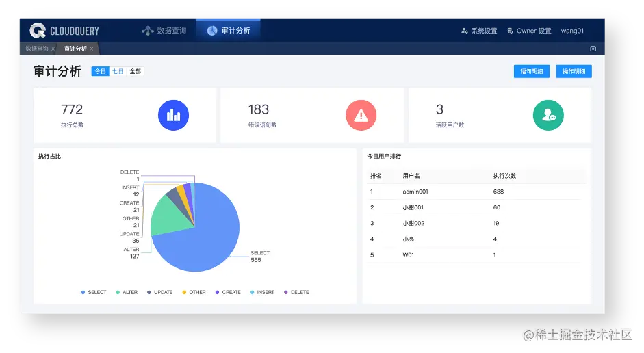The width and height of the screenshot is (644, 353).
Task: Toggle DELETE series in pie legend
Action: (296, 292)
